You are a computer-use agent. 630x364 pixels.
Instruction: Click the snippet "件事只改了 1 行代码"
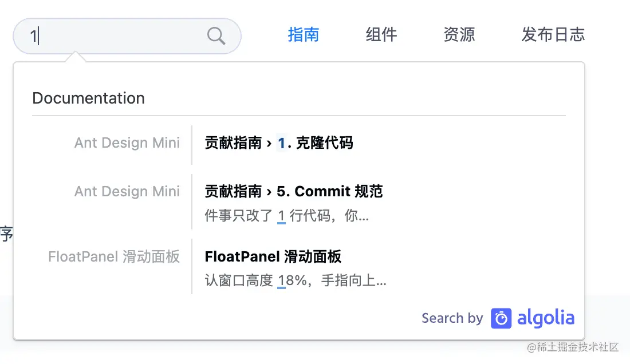click(286, 216)
